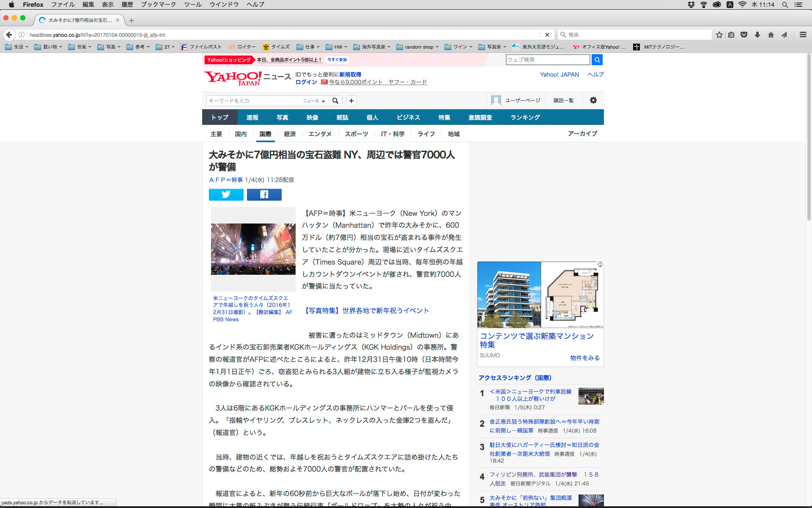Click the ウェブ検索 input field
Image resolution: width=812 pixels, height=508 pixels.
click(x=547, y=60)
